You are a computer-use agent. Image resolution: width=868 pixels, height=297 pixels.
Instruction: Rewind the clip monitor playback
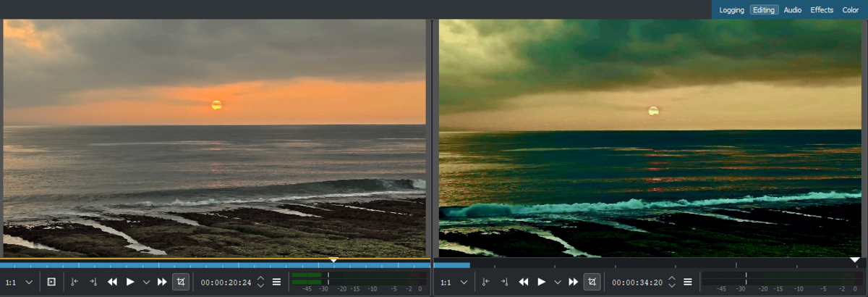tap(112, 282)
